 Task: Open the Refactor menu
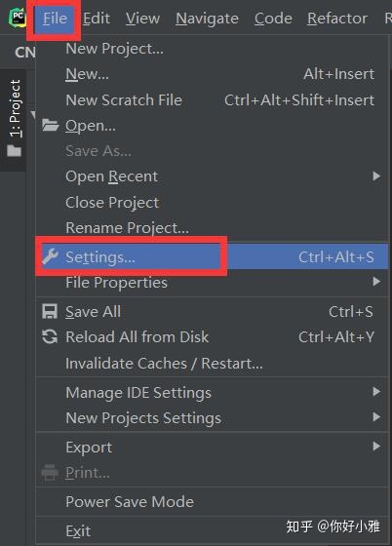[337, 19]
